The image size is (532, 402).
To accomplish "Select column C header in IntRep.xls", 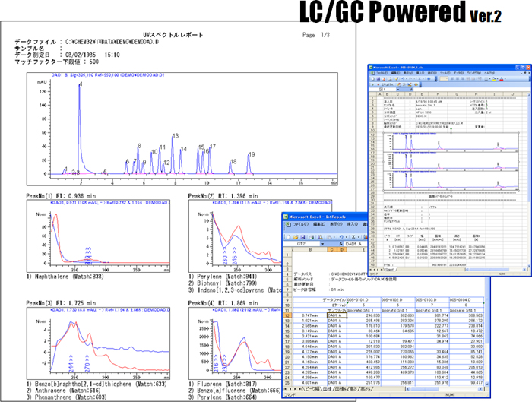I will click(x=332, y=249).
